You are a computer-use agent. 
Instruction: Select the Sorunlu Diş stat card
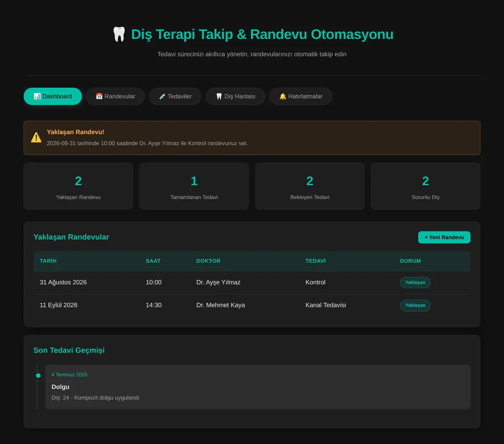click(x=425, y=186)
